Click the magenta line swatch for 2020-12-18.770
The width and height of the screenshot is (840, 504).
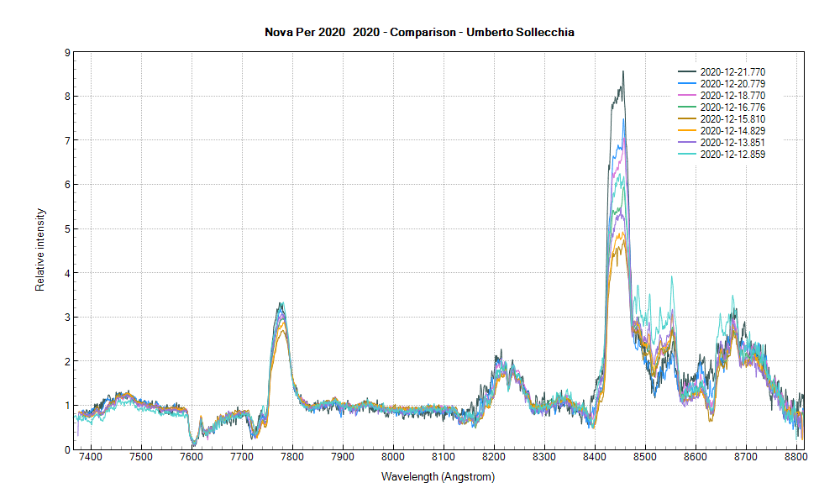[689, 95]
